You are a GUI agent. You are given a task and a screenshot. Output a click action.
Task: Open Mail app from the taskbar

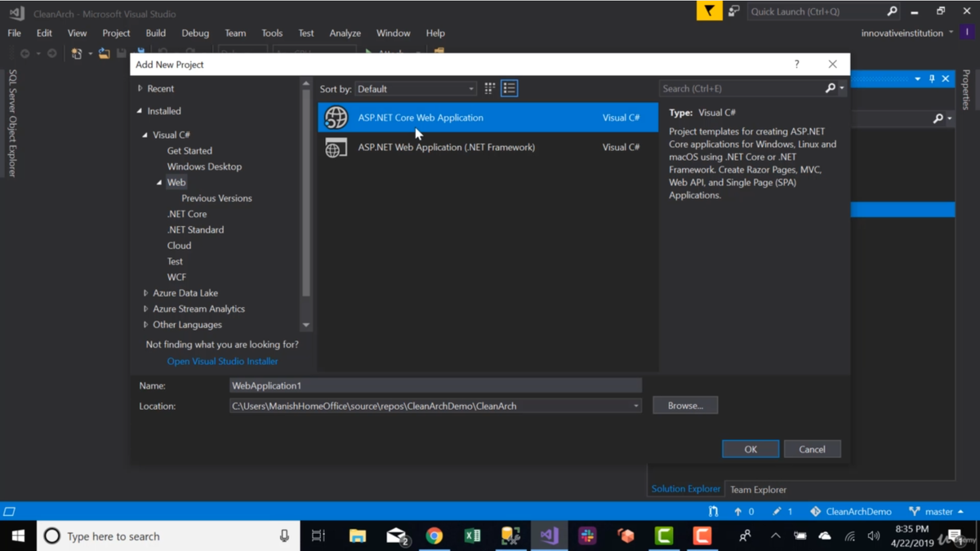[x=396, y=536]
